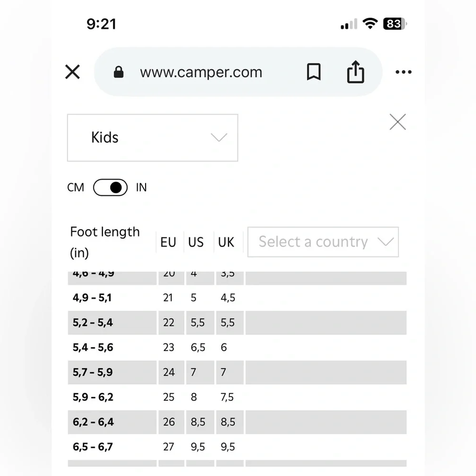Open the three-dot more options menu
This screenshot has height=476, width=476.
(x=404, y=72)
